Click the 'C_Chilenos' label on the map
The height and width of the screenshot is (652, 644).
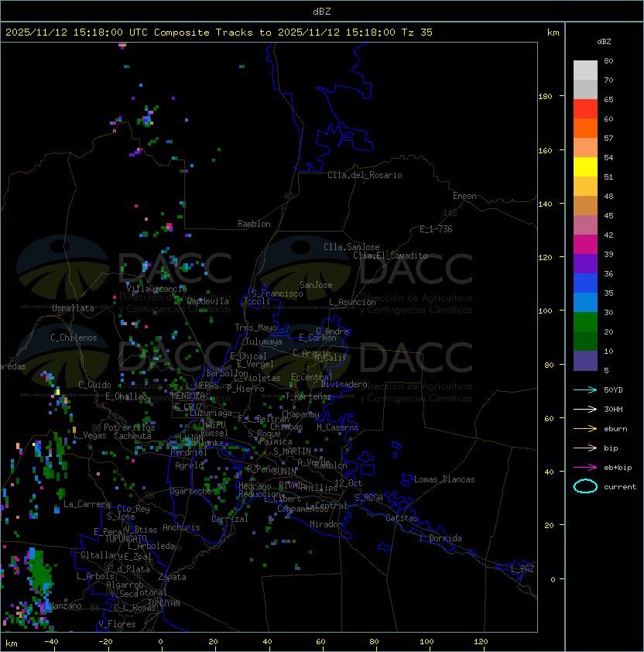(74, 338)
